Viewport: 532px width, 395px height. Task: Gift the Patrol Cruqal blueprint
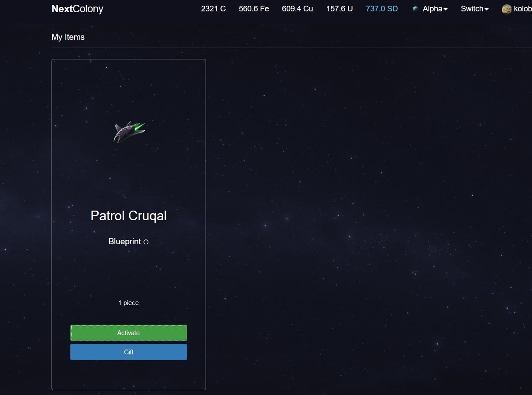(129, 352)
